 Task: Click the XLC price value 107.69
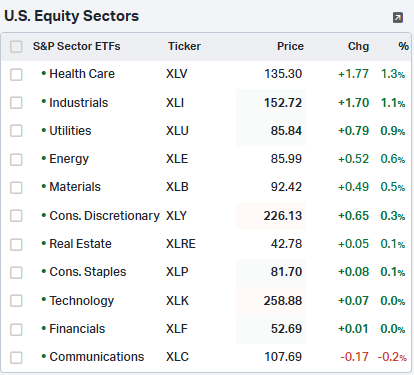(283, 357)
